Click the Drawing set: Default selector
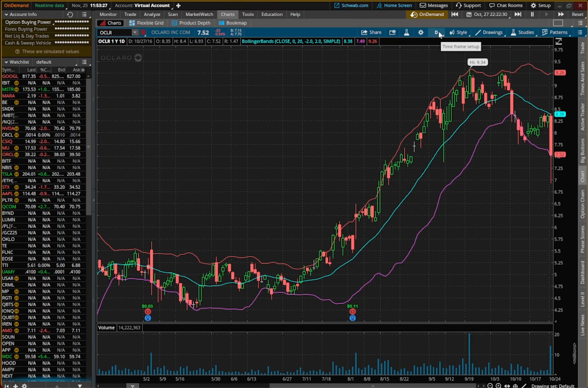 [553, 386]
